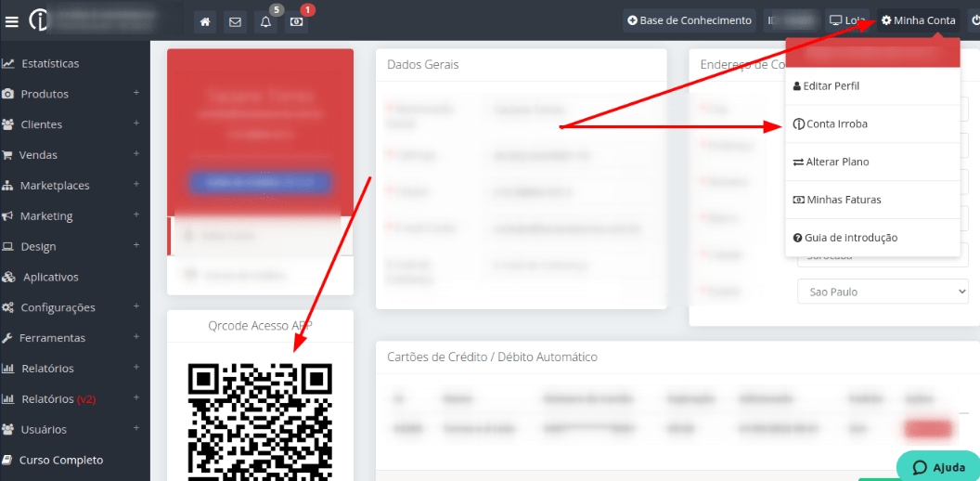This screenshot has height=481, width=980.
Task: Open the Ajuda chat button
Action: pyautogui.click(x=937, y=467)
